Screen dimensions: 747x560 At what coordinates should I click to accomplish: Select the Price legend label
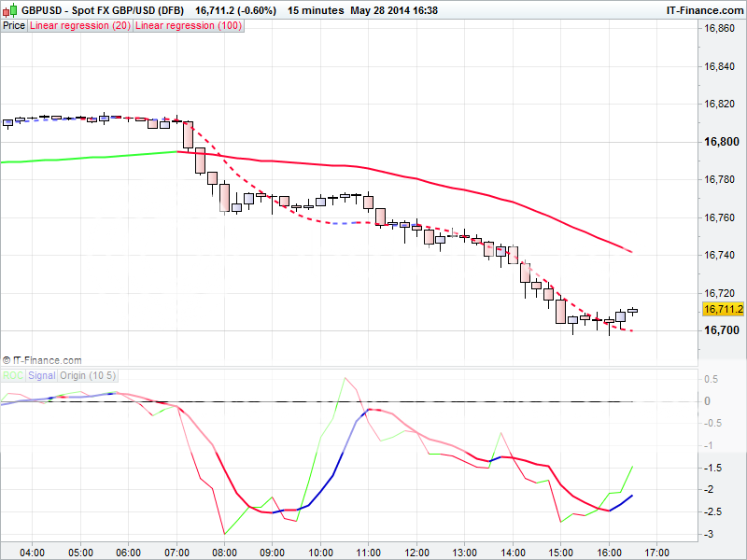pos(14,26)
